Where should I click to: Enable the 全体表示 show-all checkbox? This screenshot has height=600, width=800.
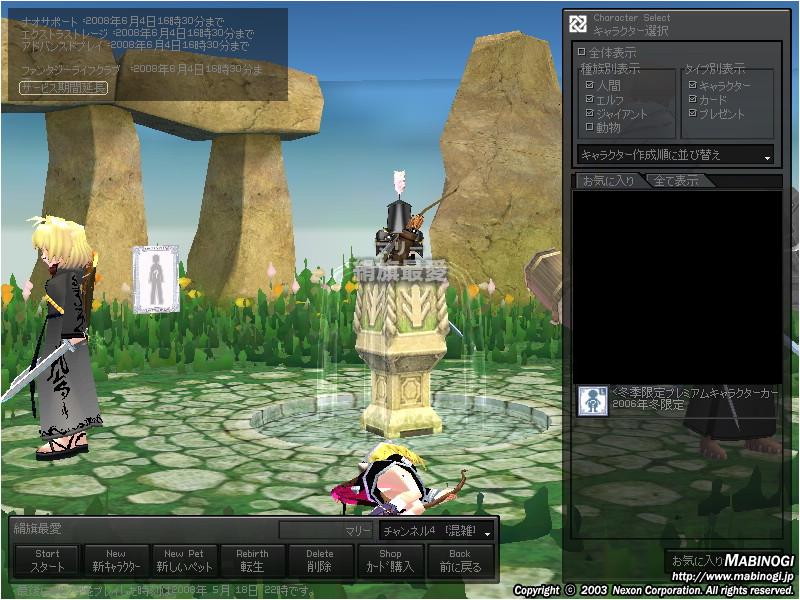tap(581, 52)
